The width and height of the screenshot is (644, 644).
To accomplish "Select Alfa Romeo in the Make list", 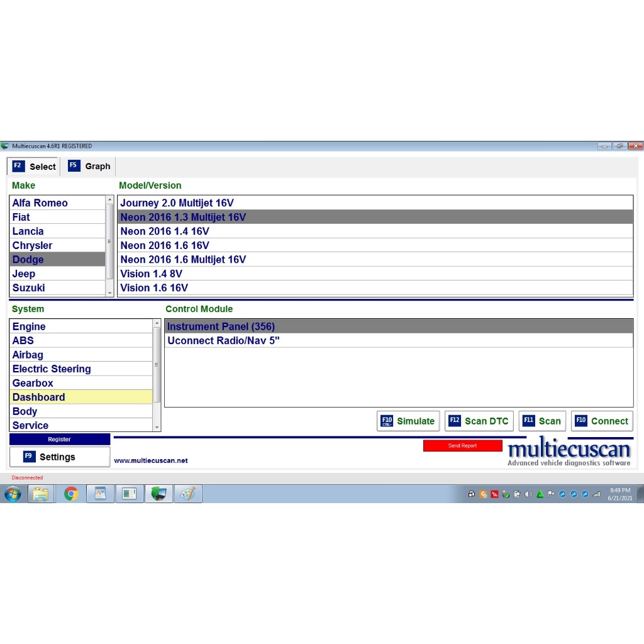I will pos(57,203).
